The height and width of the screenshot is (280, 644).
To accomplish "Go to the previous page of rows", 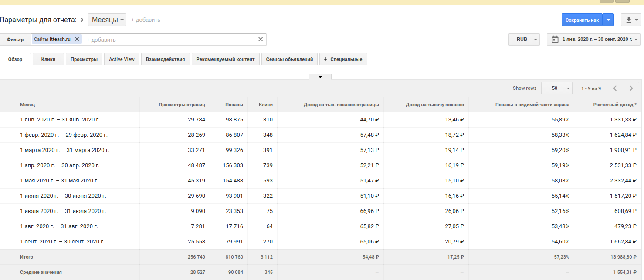I will click(615, 88).
